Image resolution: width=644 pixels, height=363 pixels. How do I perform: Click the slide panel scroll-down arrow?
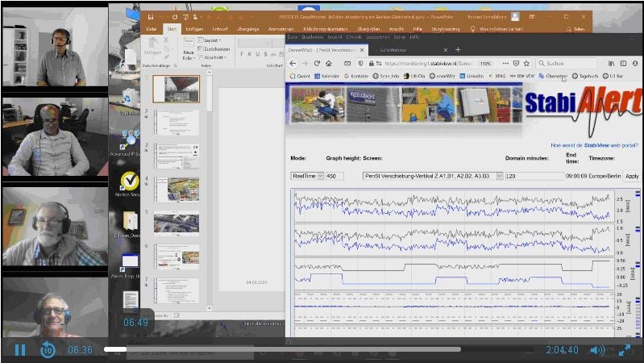tap(209, 308)
